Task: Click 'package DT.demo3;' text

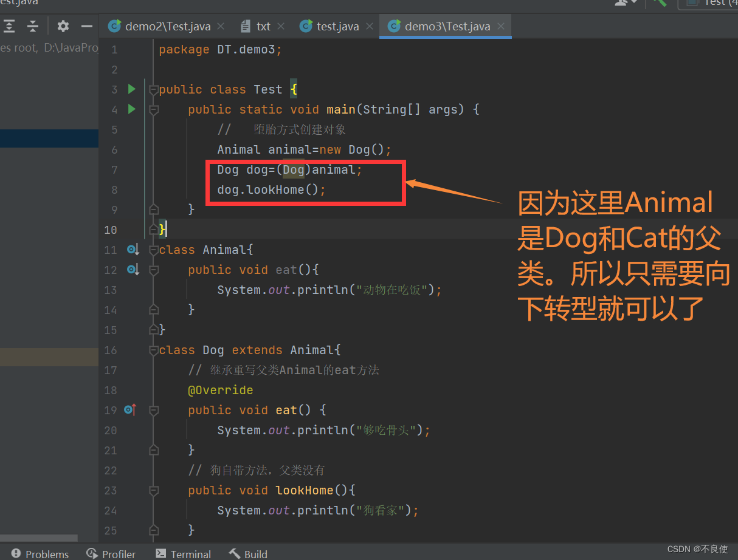Action: pos(221,50)
